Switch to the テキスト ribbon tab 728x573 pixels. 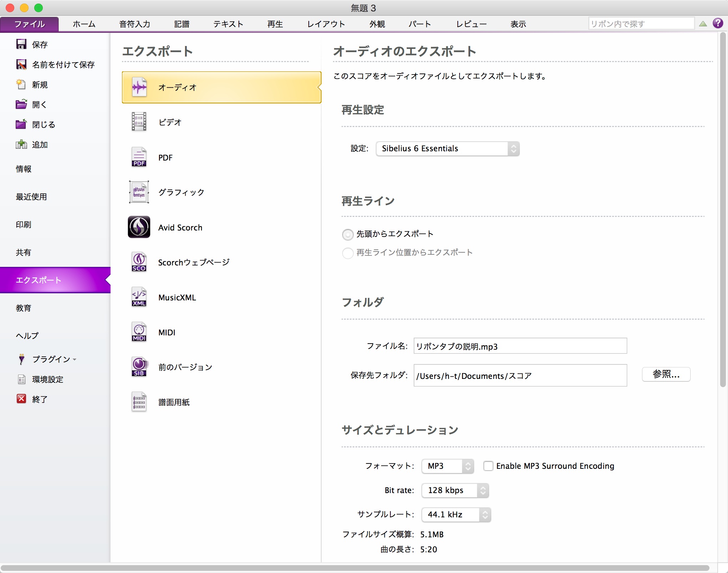point(228,24)
